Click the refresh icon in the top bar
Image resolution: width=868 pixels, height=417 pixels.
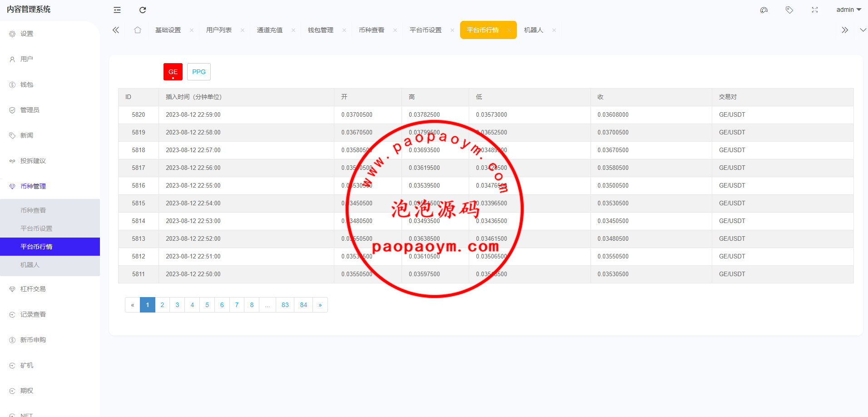(x=143, y=10)
